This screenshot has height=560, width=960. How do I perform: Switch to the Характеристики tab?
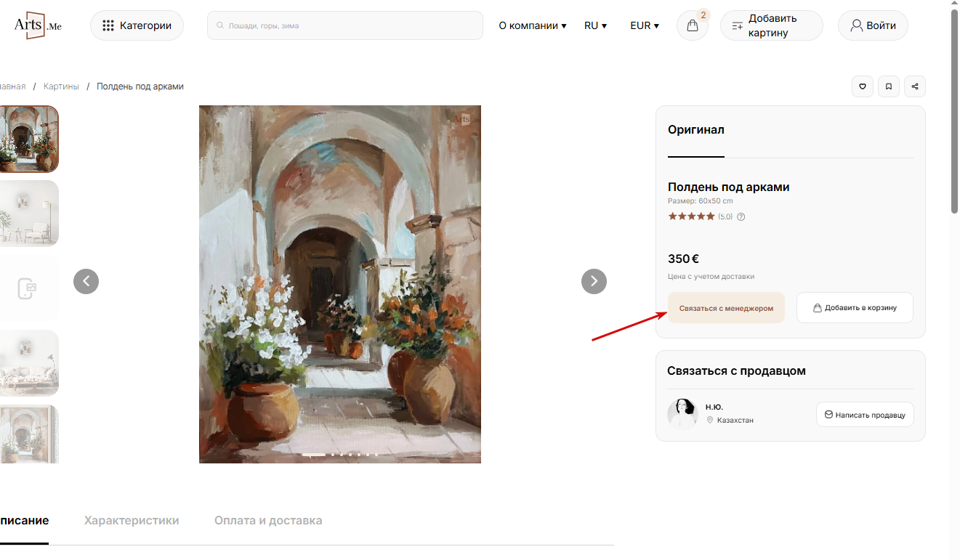click(x=132, y=521)
